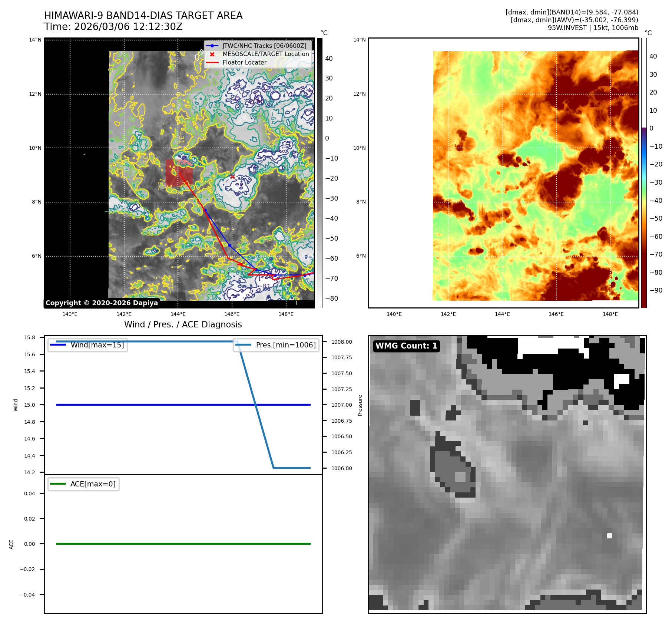
Task: Click the red X symbol in the legend
Action: (212, 54)
